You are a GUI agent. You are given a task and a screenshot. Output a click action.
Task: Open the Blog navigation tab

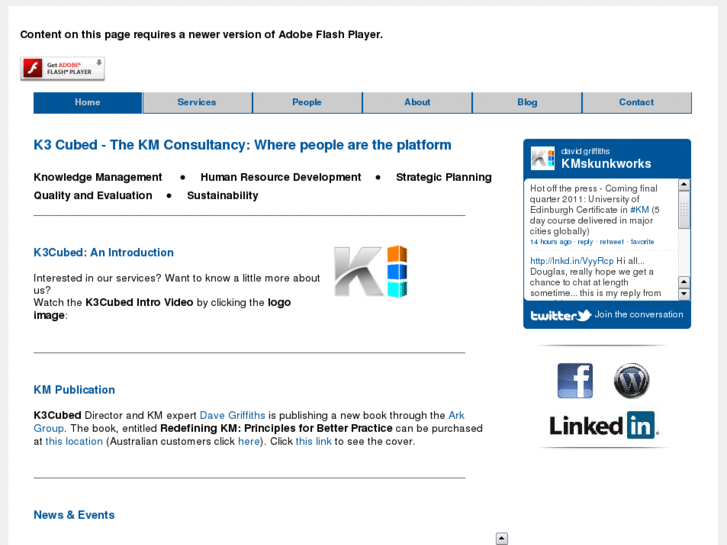(527, 103)
